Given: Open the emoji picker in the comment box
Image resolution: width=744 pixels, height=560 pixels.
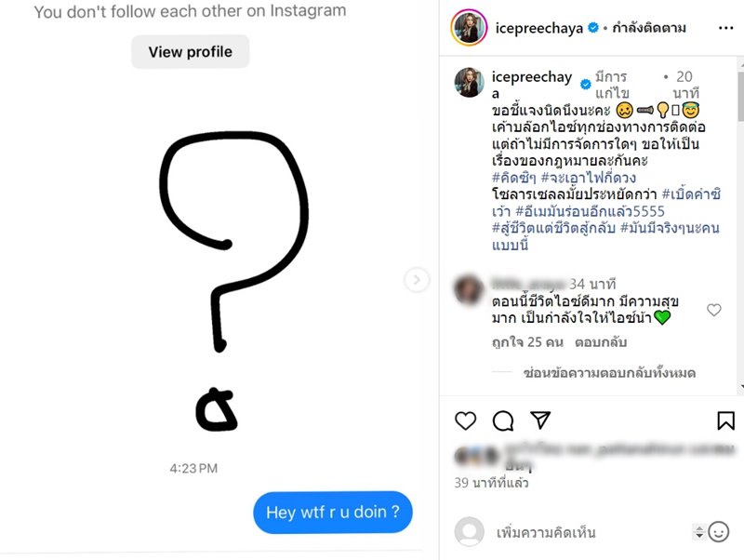Looking at the screenshot, I should click(718, 532).
